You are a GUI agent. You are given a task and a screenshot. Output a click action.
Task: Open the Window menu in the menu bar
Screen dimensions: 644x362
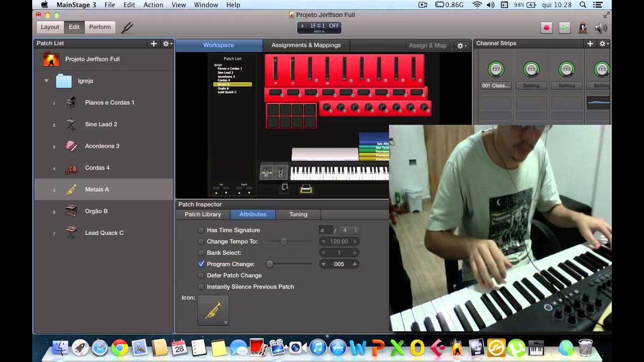point(206,5)
